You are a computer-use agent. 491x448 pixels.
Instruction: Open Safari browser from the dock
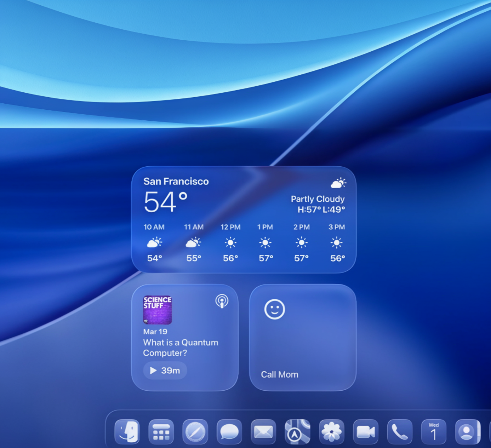coord(195,431)
